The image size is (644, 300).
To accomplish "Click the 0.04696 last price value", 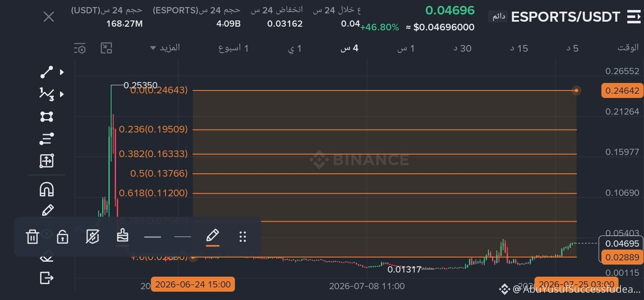I will 450,10.
